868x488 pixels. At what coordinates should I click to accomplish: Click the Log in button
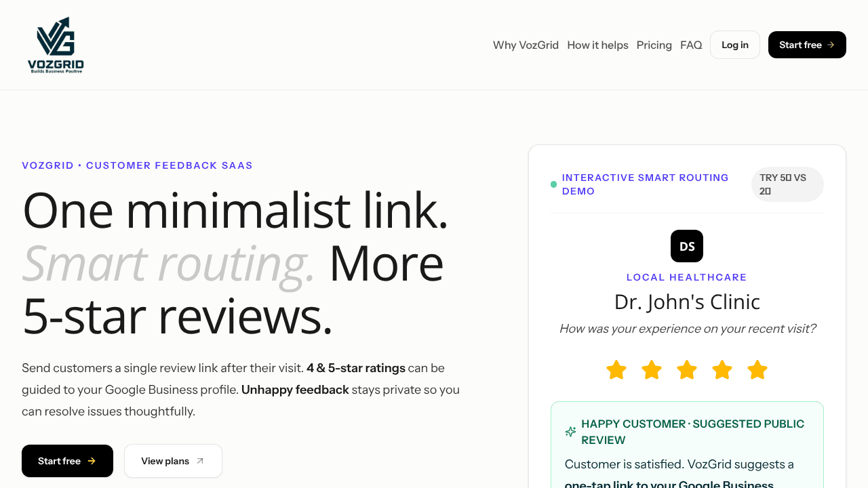[735, 45]
